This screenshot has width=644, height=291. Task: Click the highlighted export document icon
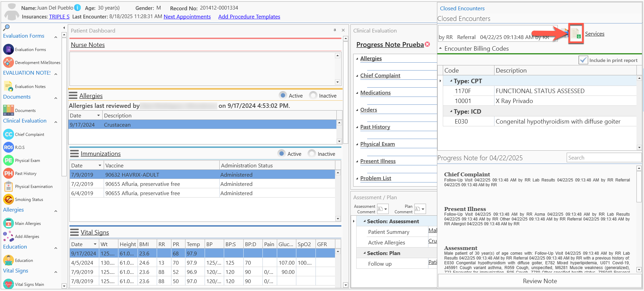pyautogui.click(x=576, y=34)
